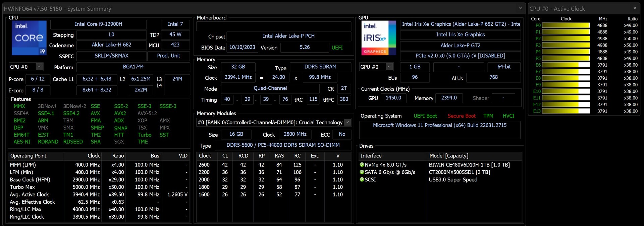Screen dimensions: 644x226
Task: Click the CL column header in timings table
Action: pyautogui.click(x=225, y=156)
